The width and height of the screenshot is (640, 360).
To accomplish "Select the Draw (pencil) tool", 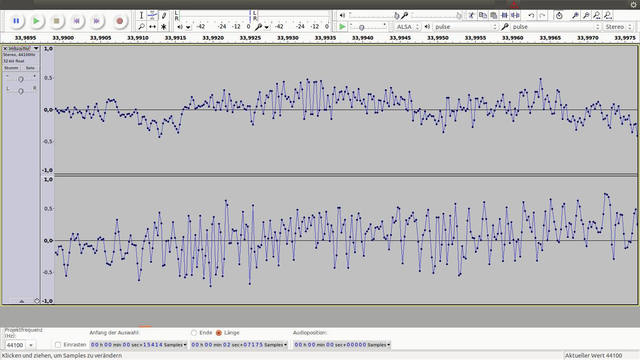I will coord(163,16).
